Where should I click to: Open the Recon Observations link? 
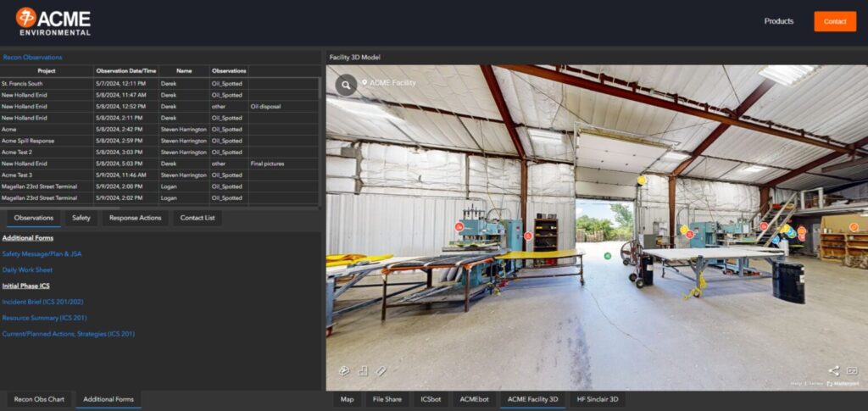point(32,58)
